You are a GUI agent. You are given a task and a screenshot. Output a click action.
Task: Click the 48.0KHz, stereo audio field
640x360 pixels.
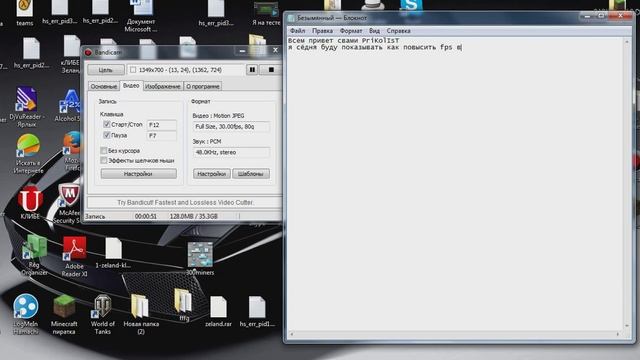coord(231,152)
